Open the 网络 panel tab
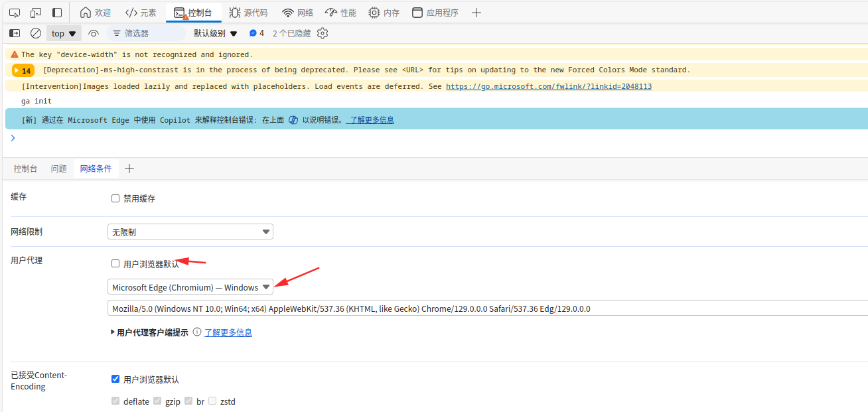The width and height of the screenshot is (868, 412). pyautogui.click(x=297, y=13)
